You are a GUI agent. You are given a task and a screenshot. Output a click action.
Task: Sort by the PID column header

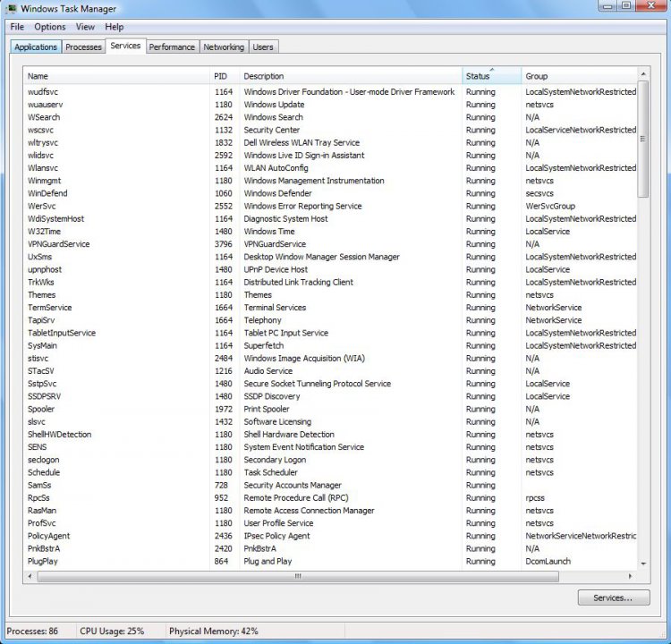point(225,76)
